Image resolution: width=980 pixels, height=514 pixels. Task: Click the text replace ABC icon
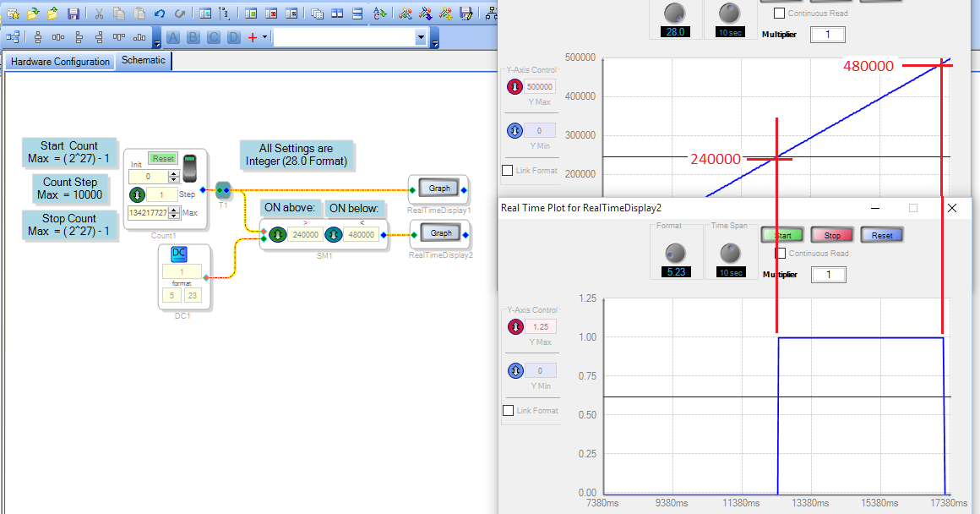[379, 14]
